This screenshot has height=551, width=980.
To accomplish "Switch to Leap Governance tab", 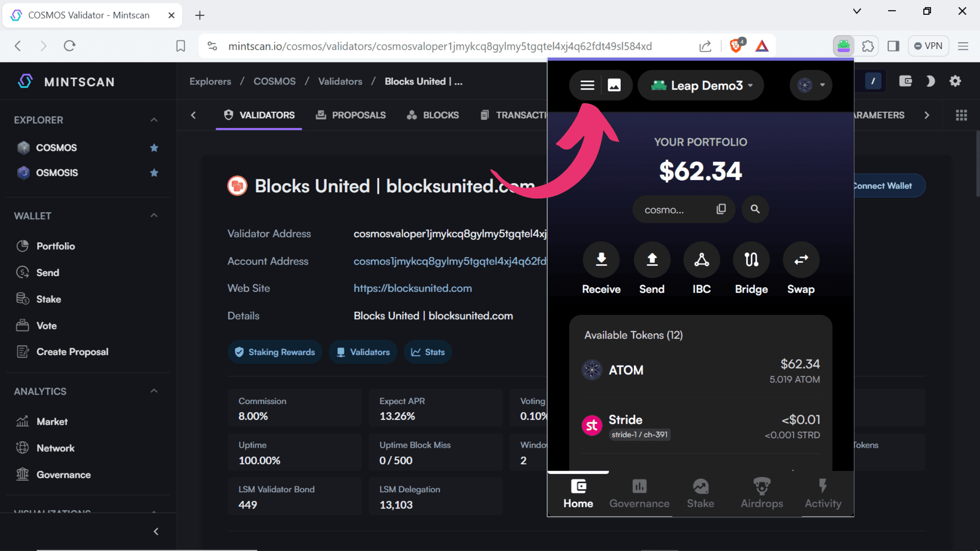I will click(x=639, y=494).
